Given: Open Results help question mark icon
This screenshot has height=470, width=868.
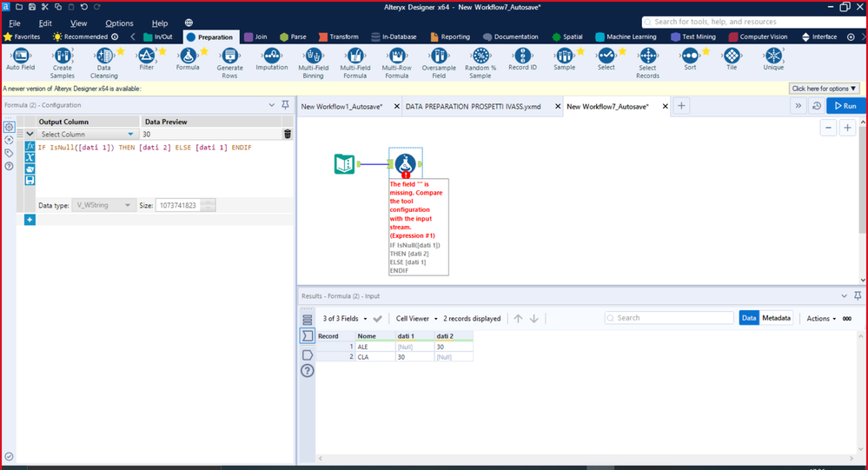Looking at the screenshot, I should click(x=308, y=371).
